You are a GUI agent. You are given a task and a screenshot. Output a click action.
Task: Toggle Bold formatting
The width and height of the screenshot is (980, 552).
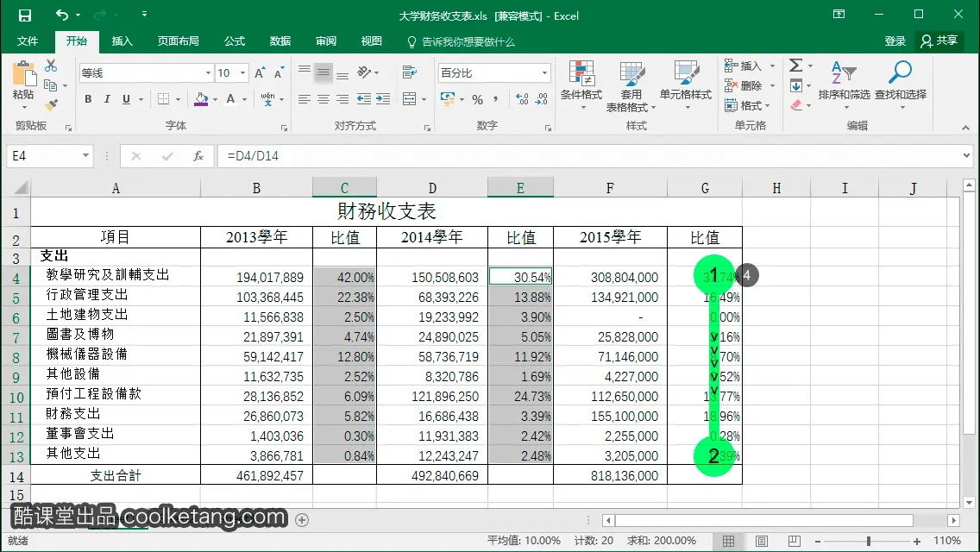pyautogui.click(x=88, y=99)
